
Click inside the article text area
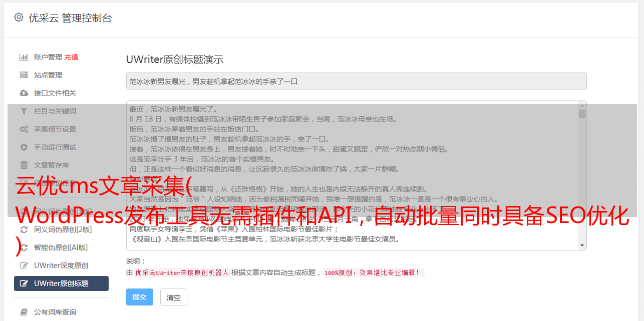point(352,175)
